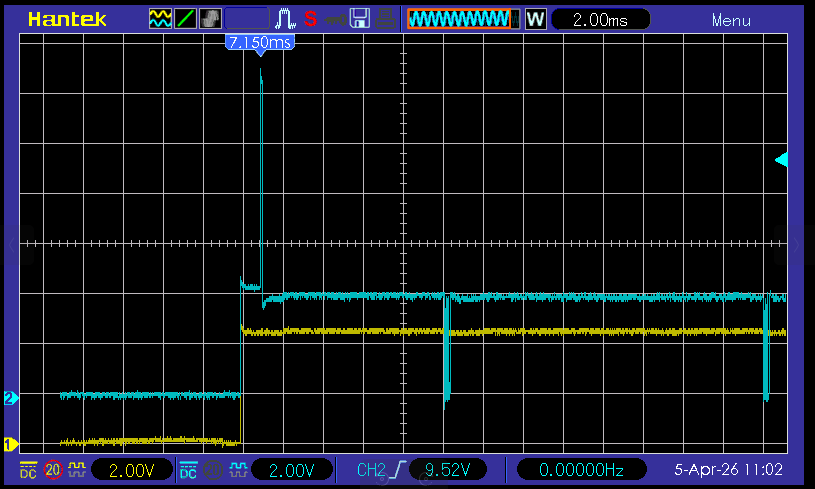Click the Hantek brand logo
The height and width of the screenshot is (489, 815).
point(68,19)
